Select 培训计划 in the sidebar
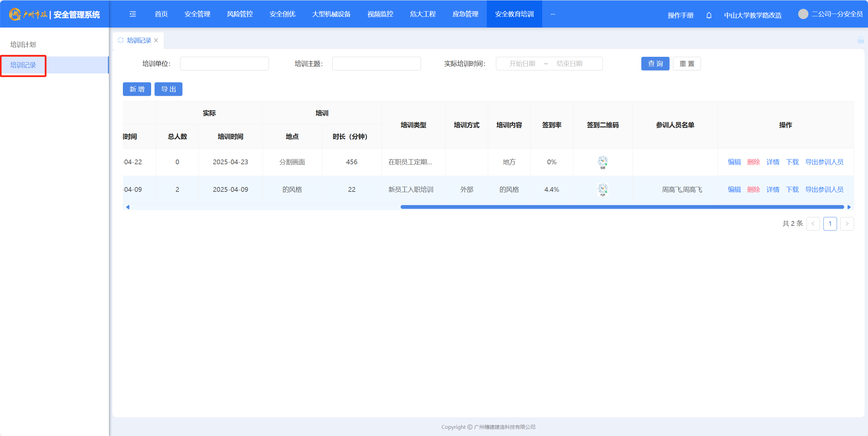This screenshot has width=868, height=436. pyautogui.click(x=23, y=45)
